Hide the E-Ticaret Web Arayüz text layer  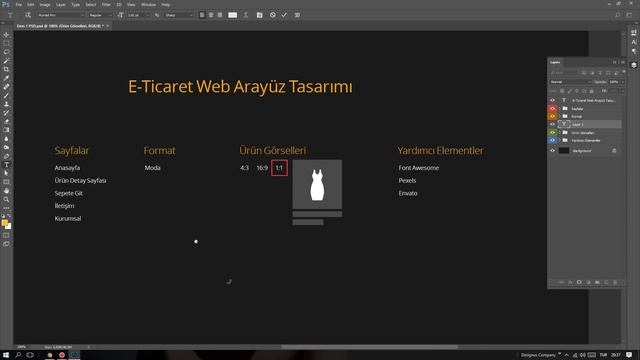pos(552,100)
